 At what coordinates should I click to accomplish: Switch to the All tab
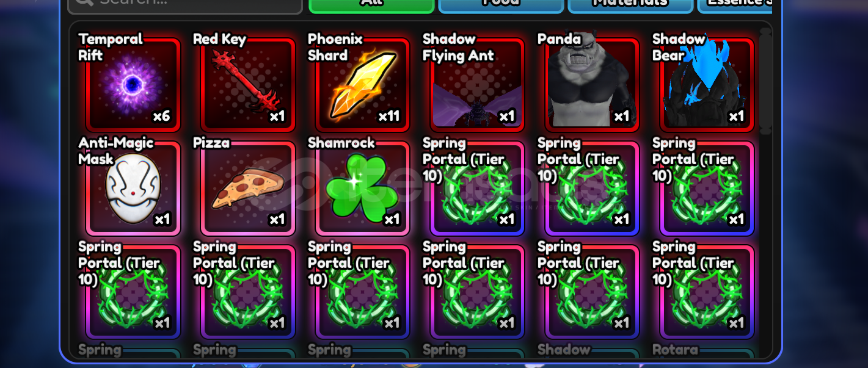pos(371,4)
